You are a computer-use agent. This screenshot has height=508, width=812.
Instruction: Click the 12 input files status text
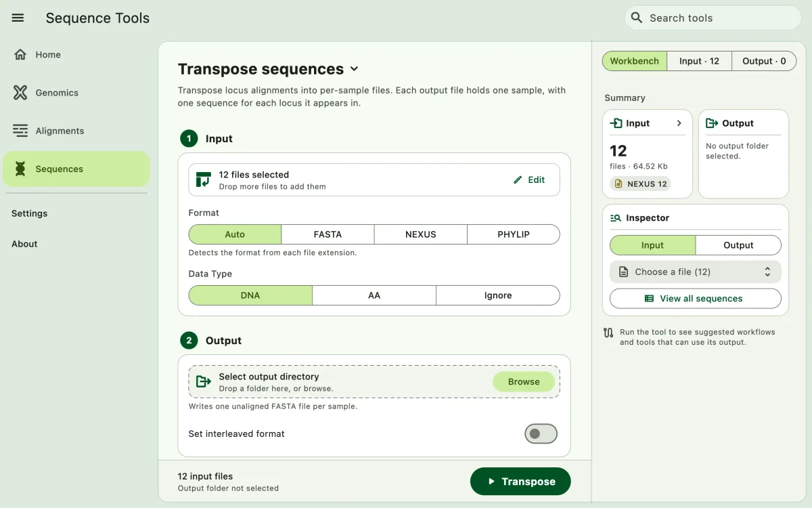205,476
